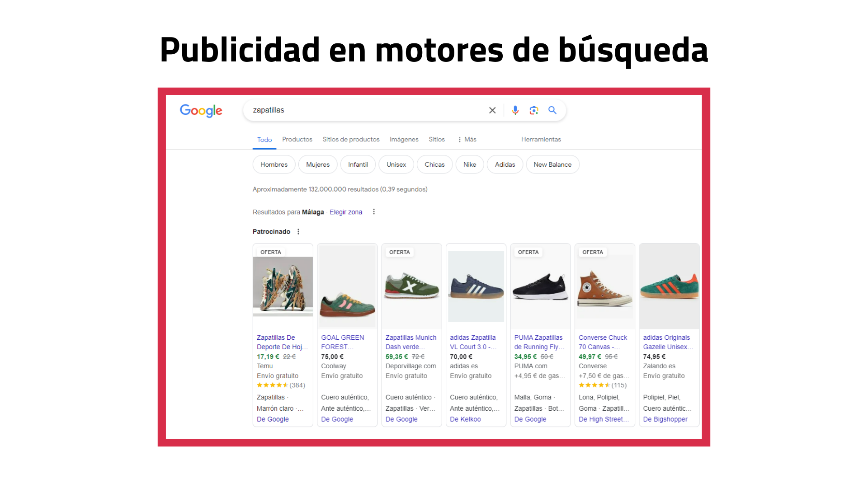Switch to Productos tab
Image resolution: width=868 pixels, height=488 pixels.
click(x=297, y=140)
